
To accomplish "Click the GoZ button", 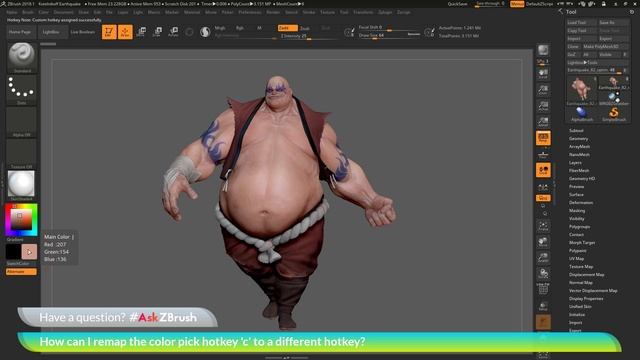I will coord(572,54).
